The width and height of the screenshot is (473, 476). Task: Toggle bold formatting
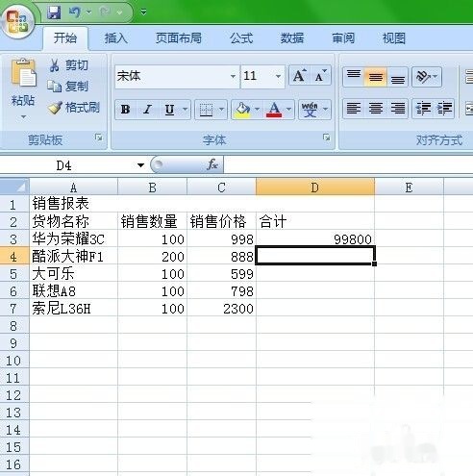(125, 110)
